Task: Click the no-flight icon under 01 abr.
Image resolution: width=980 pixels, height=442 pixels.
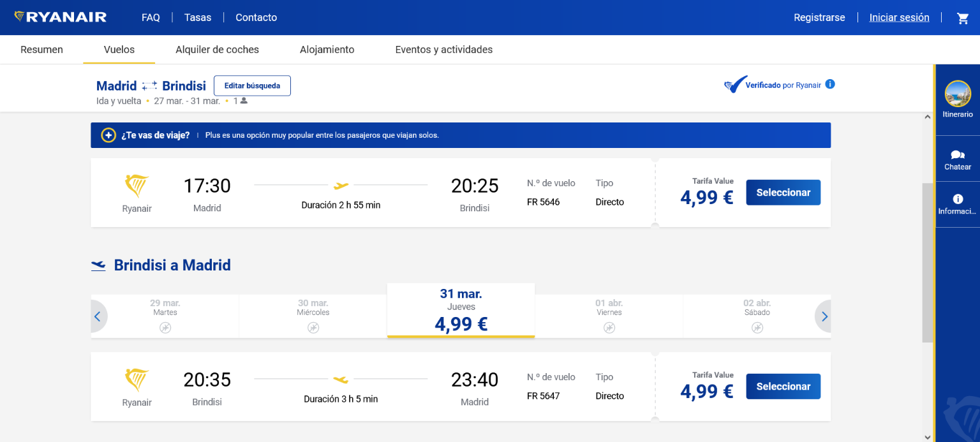Action: pos(609,328)
